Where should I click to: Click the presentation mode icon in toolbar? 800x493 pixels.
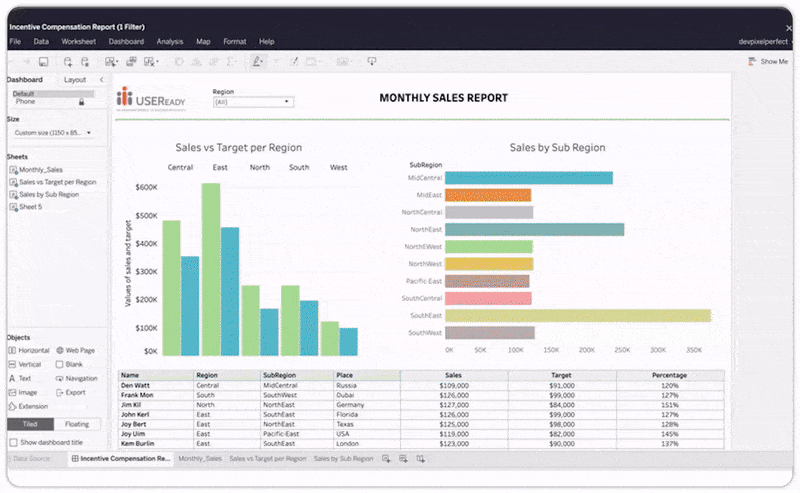[x=372, y=62]
